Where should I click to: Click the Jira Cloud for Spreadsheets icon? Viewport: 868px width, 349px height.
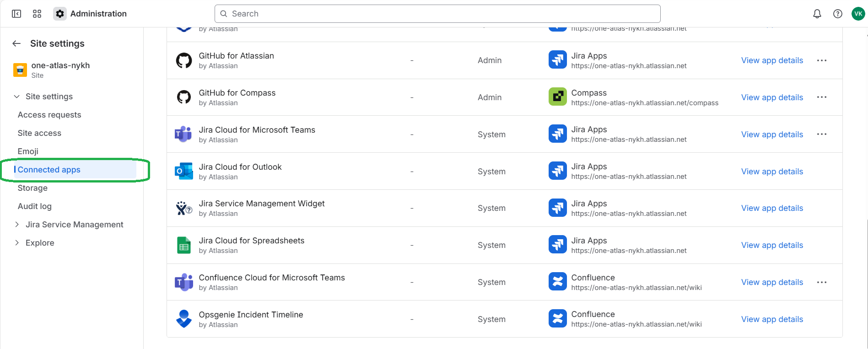click(184, 245)
